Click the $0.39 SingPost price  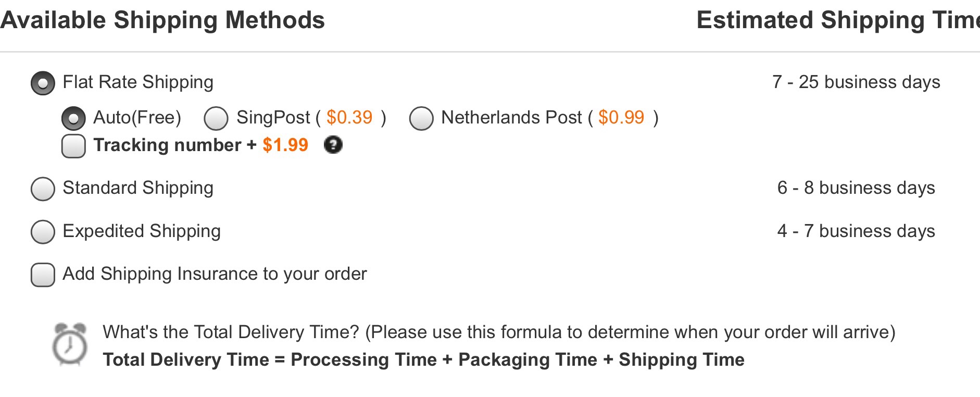(349, 118)
